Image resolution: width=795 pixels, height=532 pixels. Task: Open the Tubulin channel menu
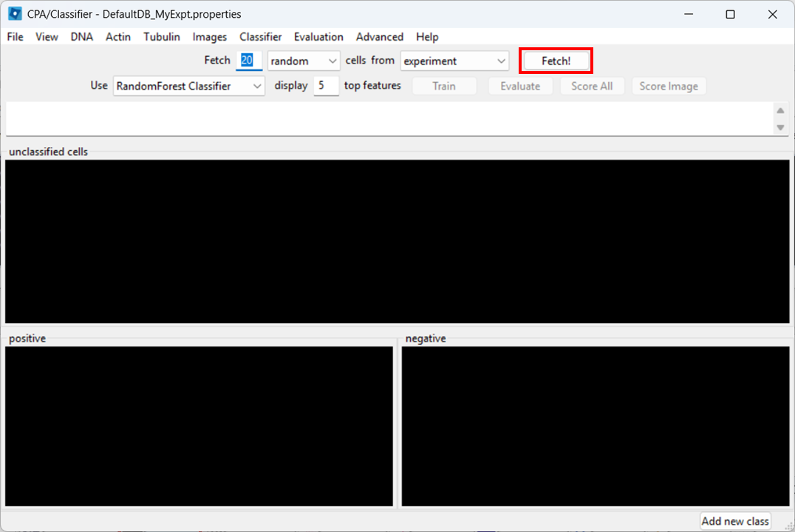(161, 36)
